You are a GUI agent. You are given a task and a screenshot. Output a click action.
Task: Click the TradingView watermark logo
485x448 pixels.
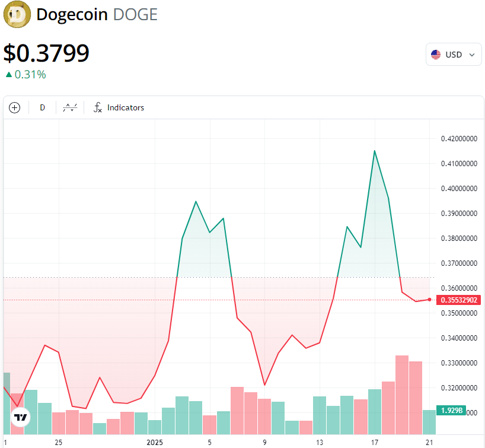pyautogui.click(x=20, y=417)
